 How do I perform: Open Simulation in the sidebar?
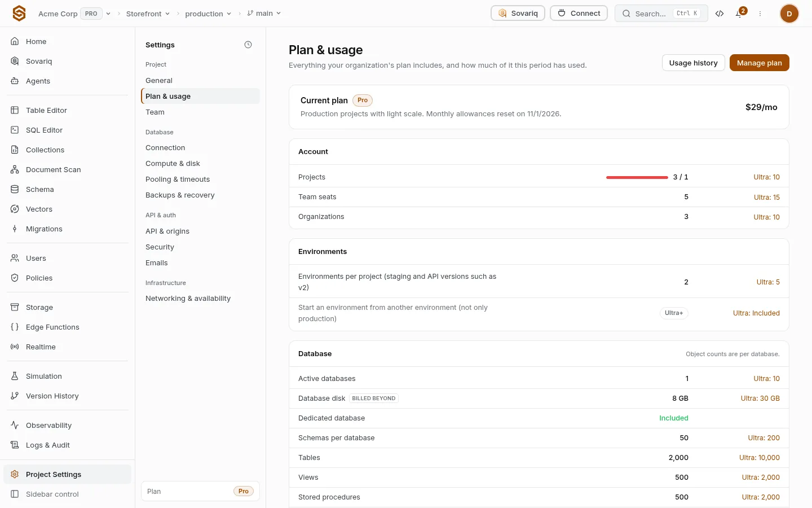point(68,376)
